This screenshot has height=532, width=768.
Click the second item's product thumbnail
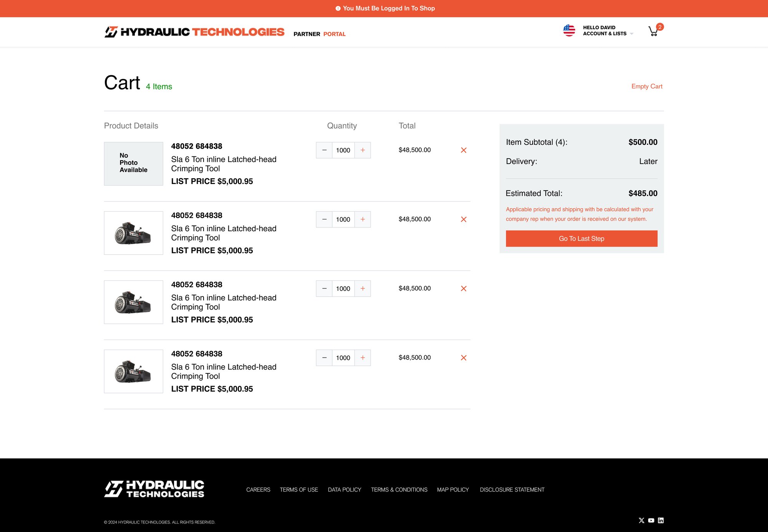133,233
